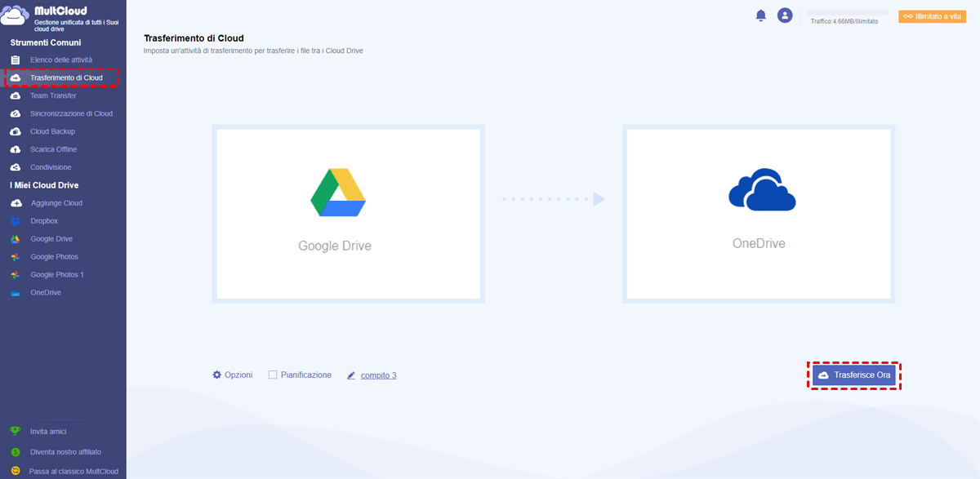Screen dimensions: 980x479
Task: Click the Google Photos 1 pinwheel icon
Action: tap(15, 275)
